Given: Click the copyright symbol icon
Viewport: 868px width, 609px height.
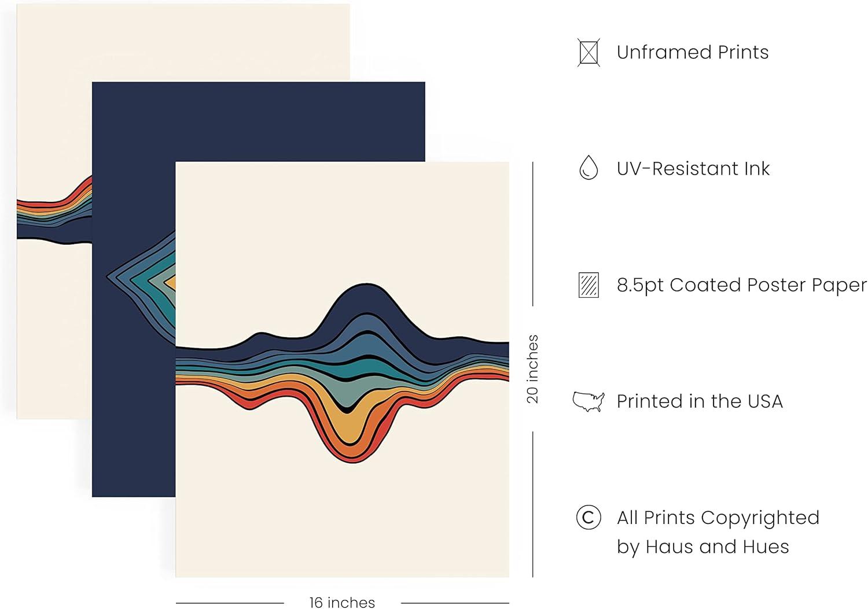Looking at the screenshot, I should pyautogui.click(x=589, y=518).
